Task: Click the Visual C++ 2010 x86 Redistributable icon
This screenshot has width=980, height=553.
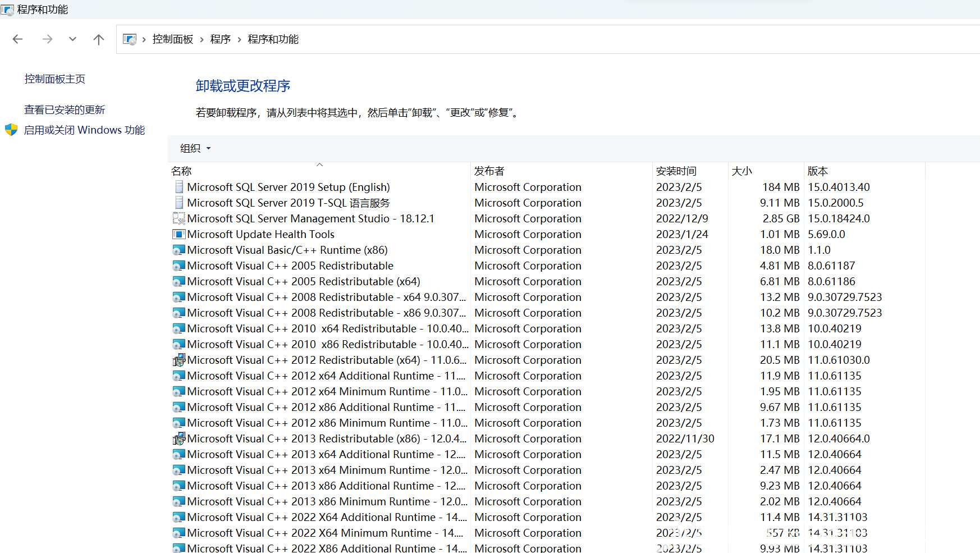Action: pyautogui.click(x=179, y=344)
